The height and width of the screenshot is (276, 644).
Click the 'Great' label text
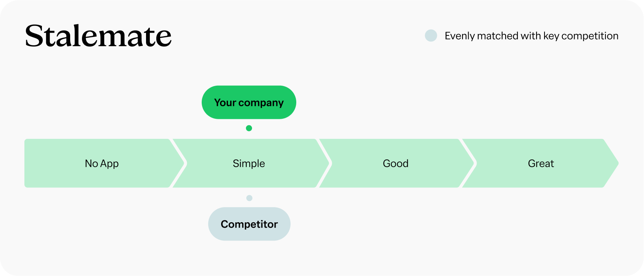coord(541,163)
